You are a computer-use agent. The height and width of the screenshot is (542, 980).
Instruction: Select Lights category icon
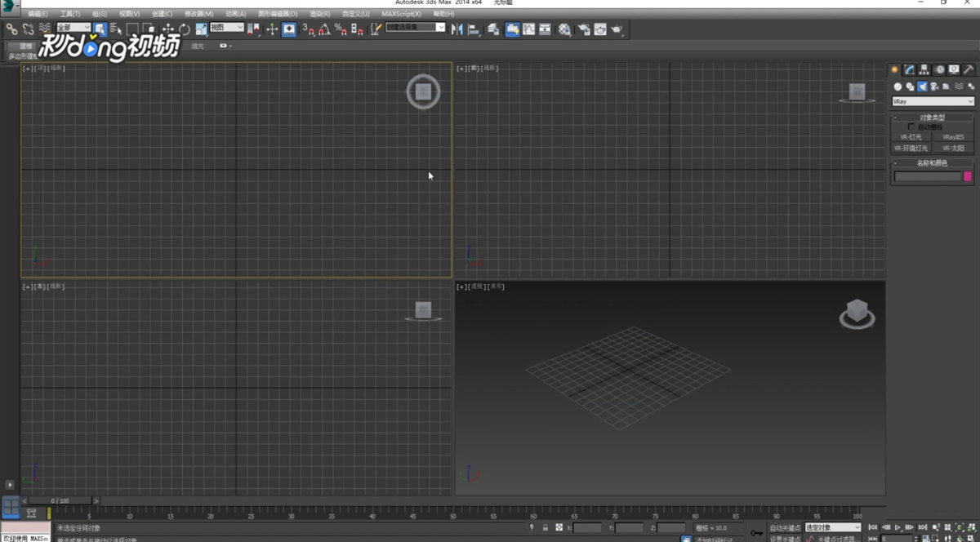[922, 87]
